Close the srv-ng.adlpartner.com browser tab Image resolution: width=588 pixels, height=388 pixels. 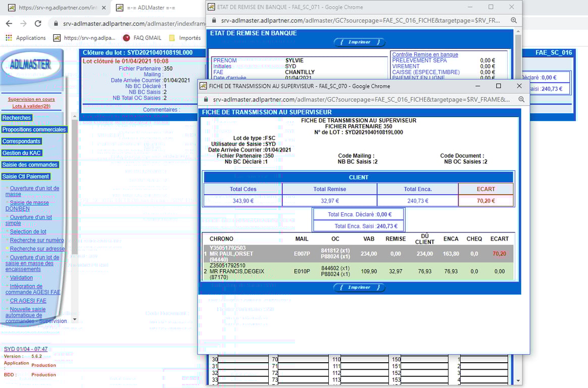click(x=104, y=8)
